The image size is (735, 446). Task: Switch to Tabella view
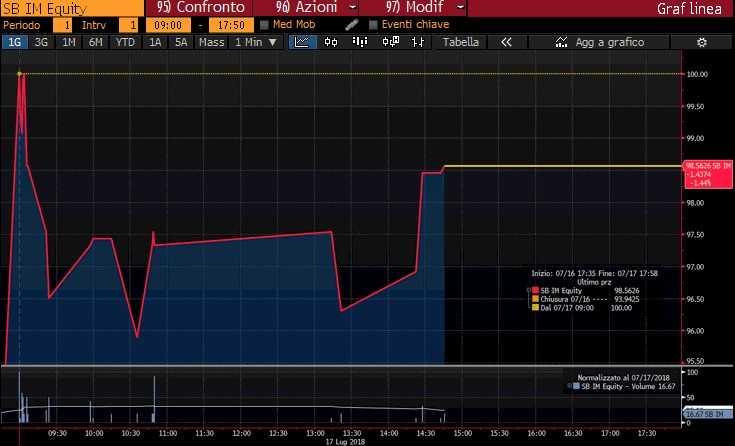(x=461, y=43)
